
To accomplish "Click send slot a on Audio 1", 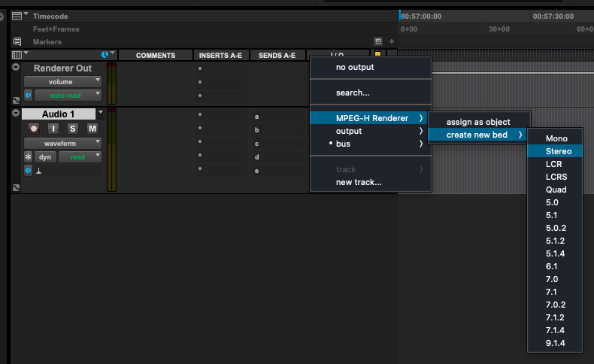I will 277,117.
